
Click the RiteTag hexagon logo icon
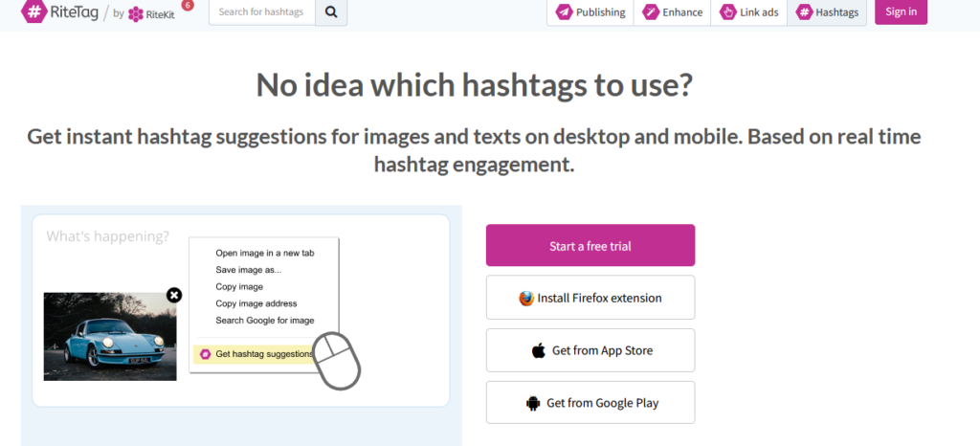click(x=33, y=11)
